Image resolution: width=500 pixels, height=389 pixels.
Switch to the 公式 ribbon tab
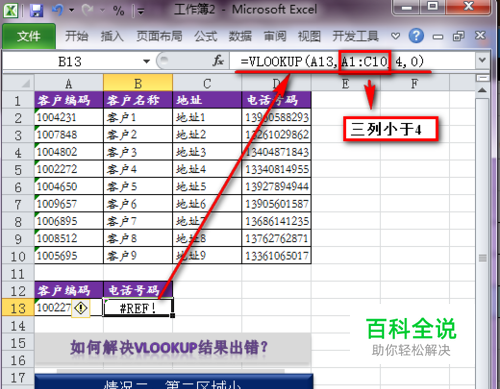(205, 36)
